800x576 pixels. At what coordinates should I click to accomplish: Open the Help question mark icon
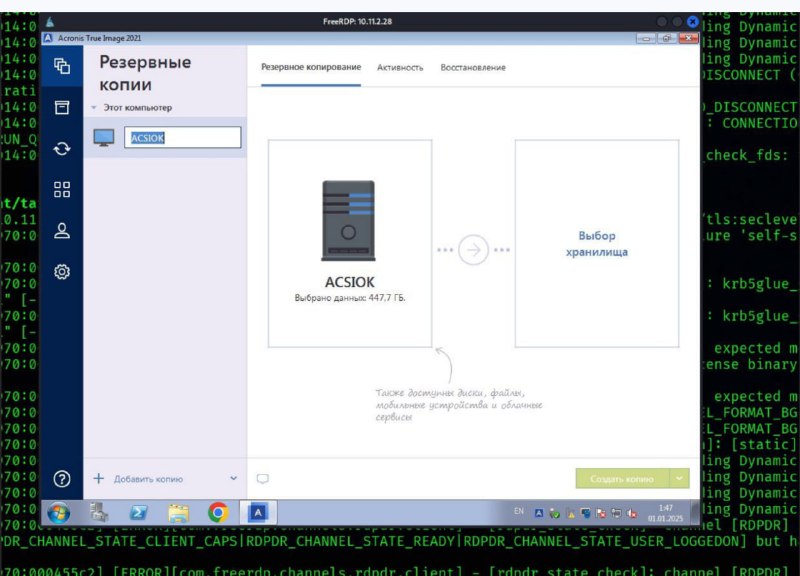point(62,479)
